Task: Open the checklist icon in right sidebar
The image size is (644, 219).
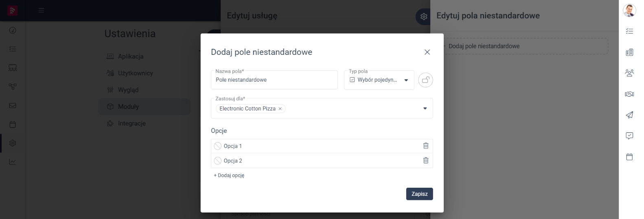Action: [629, 31]
